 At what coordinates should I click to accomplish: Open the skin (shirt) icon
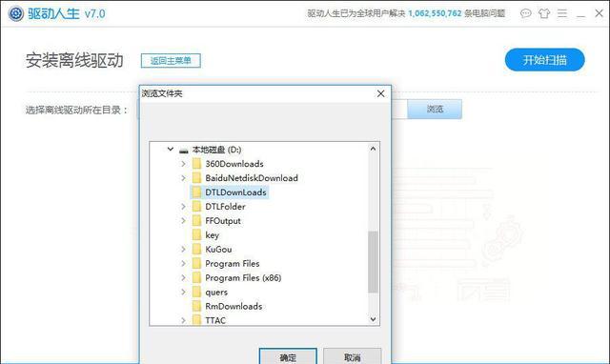tap(544, 13)
